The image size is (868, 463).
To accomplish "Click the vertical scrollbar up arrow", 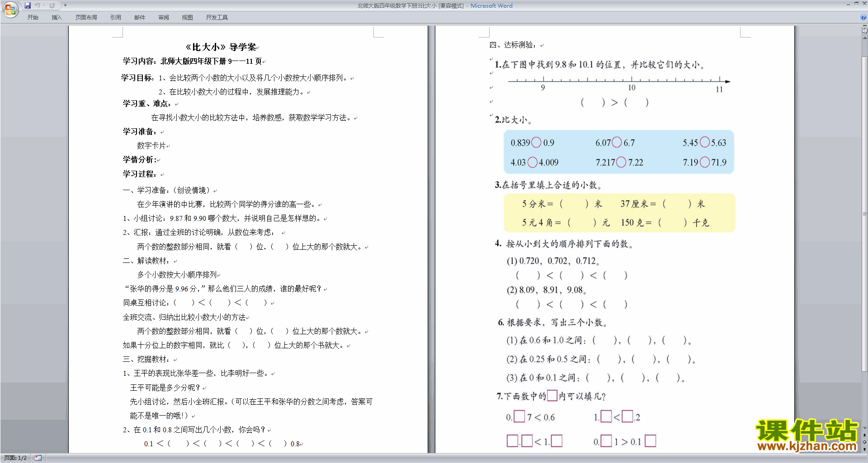I will click(865, 38).
